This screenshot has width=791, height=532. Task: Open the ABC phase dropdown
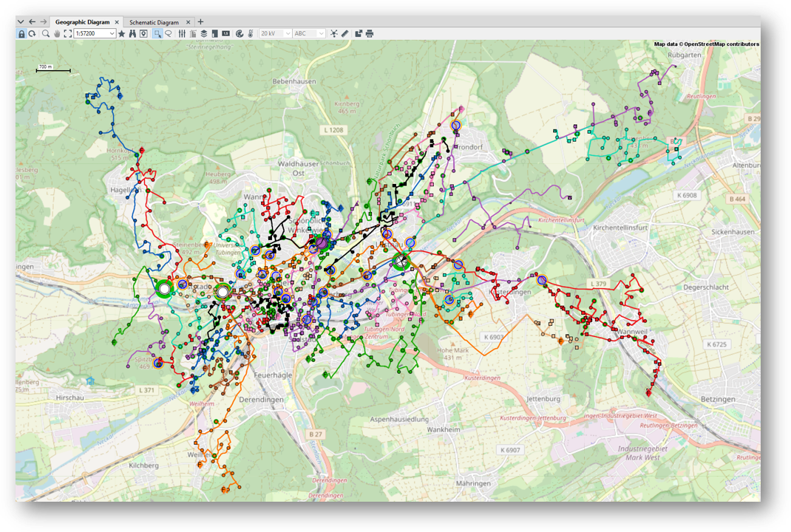coord(321,34)
